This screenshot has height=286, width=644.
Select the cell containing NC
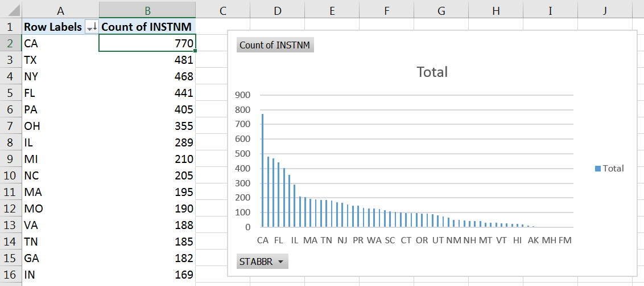(x=60, y=175)
